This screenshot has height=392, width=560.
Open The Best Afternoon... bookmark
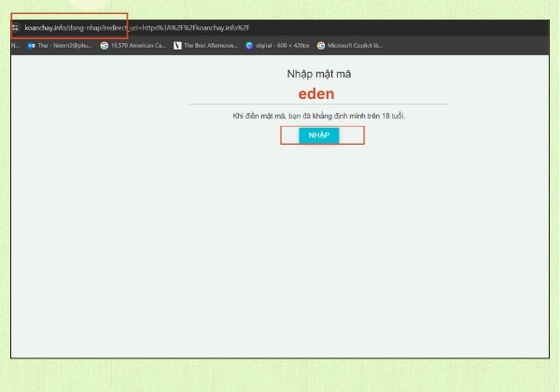pos(205,46)
